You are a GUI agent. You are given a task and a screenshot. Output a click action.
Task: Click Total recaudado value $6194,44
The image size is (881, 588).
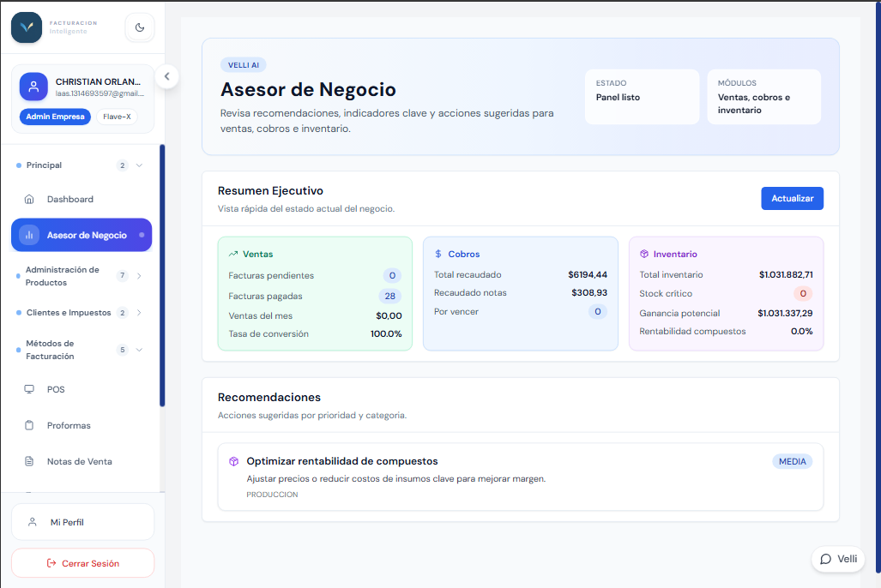coord(588,274)
